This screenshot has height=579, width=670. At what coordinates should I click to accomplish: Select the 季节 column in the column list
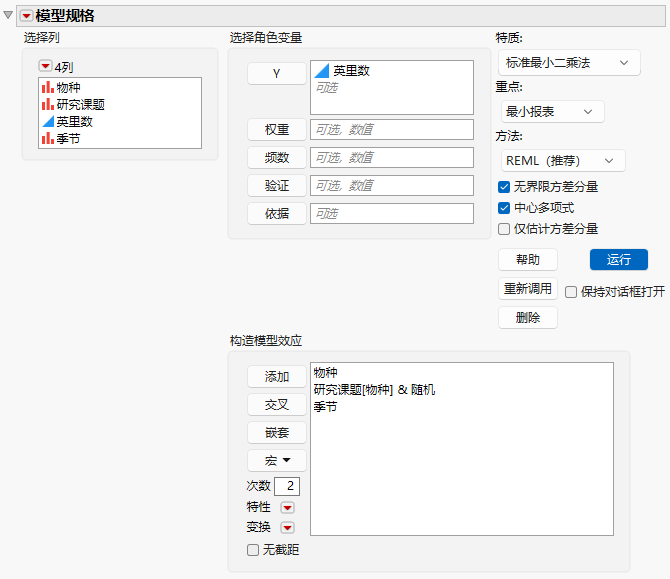click(x=61, y=138)
